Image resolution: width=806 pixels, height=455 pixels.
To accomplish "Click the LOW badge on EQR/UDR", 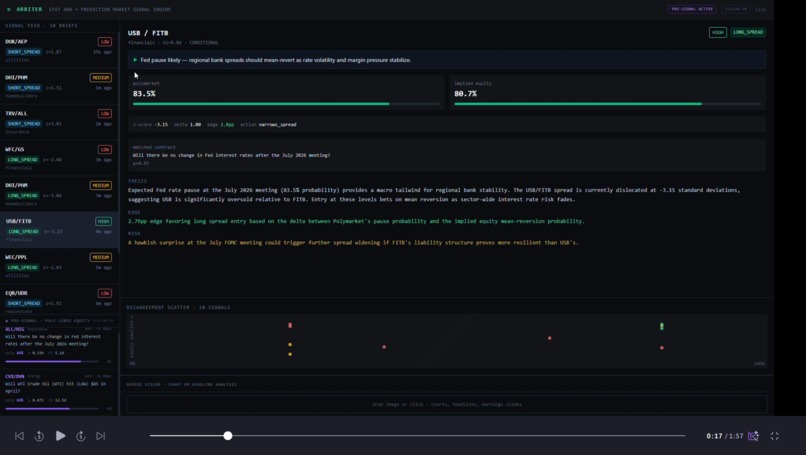I will tap(105, 293).
